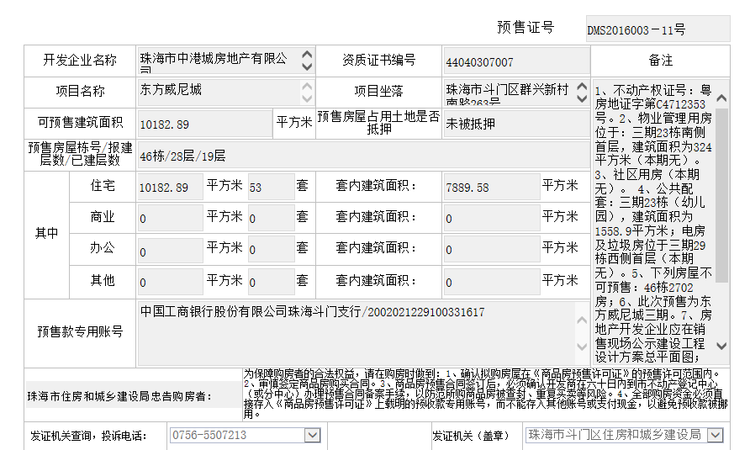Click the 预售房屋栋号/报建层数/已建层数 label

point(80,154)
